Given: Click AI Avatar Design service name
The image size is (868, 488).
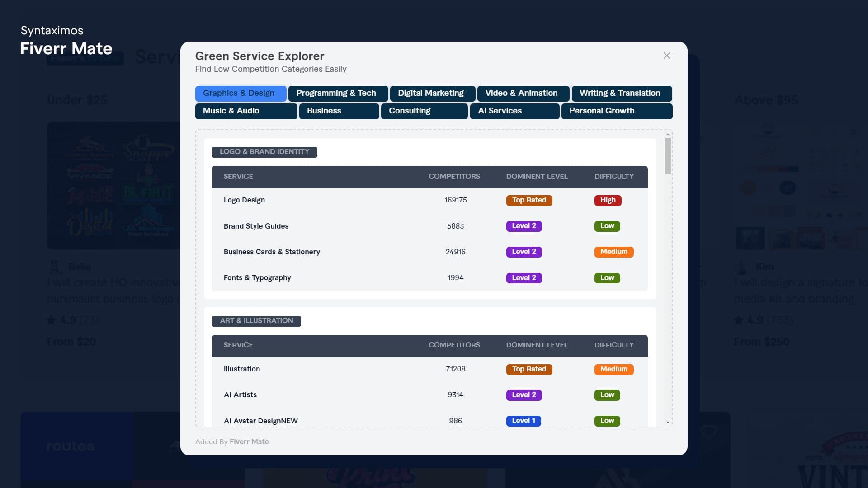Looking at the screenshot, I should click(x=260, y=421).
